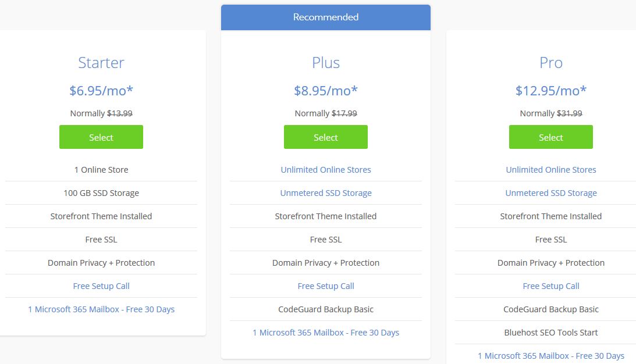Click Domain Privacy + Protection in Pro plan
Image resolution: width=636 pixels, height=364 pixels.
551,263
